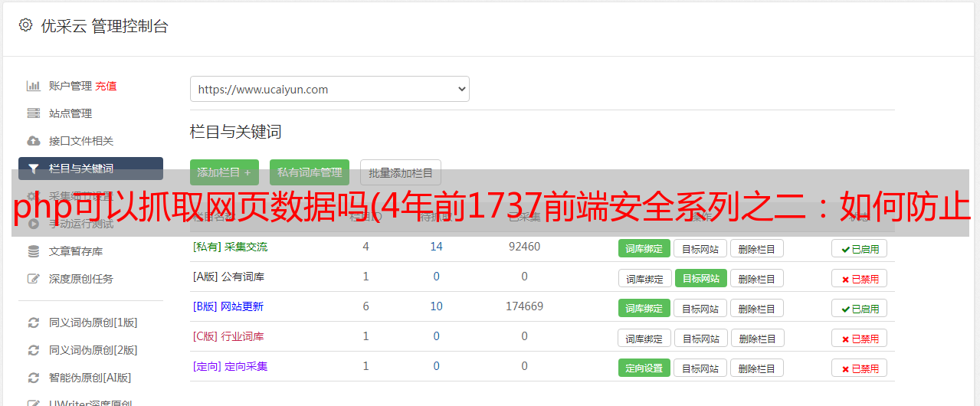Viewport: 980px width, 406px height.
Task: Select 栏目与关键词 menu item
Action: point(90,169)
